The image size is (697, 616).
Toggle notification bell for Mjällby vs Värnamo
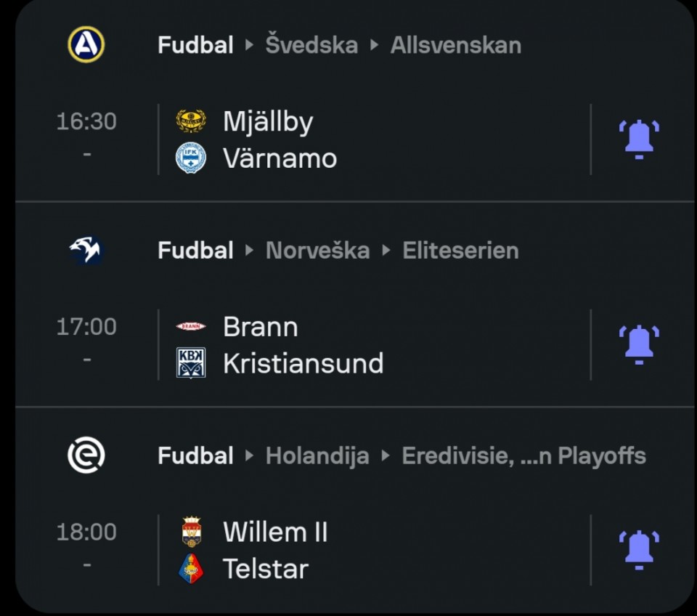(639, 139)
